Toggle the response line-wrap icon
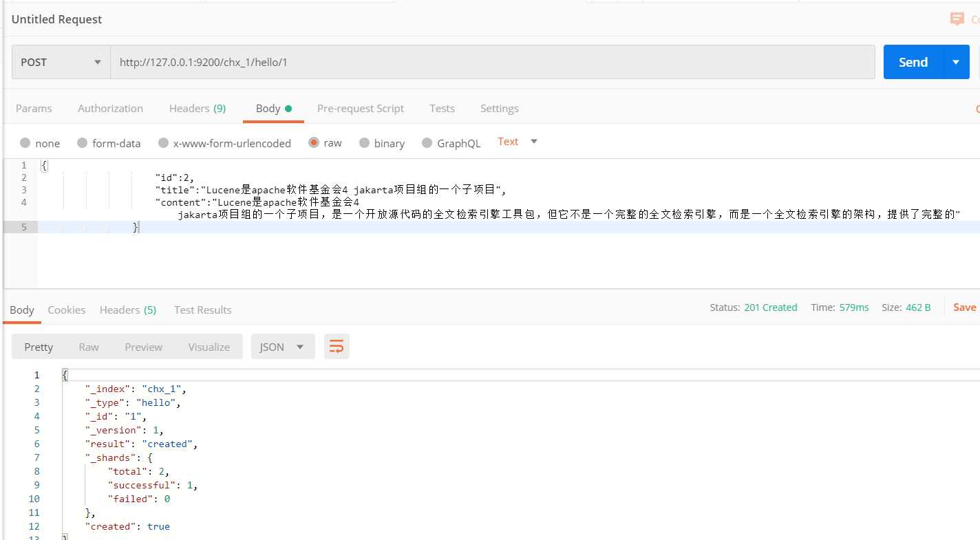This screenshot has width=980, height=540. [336, 347]
